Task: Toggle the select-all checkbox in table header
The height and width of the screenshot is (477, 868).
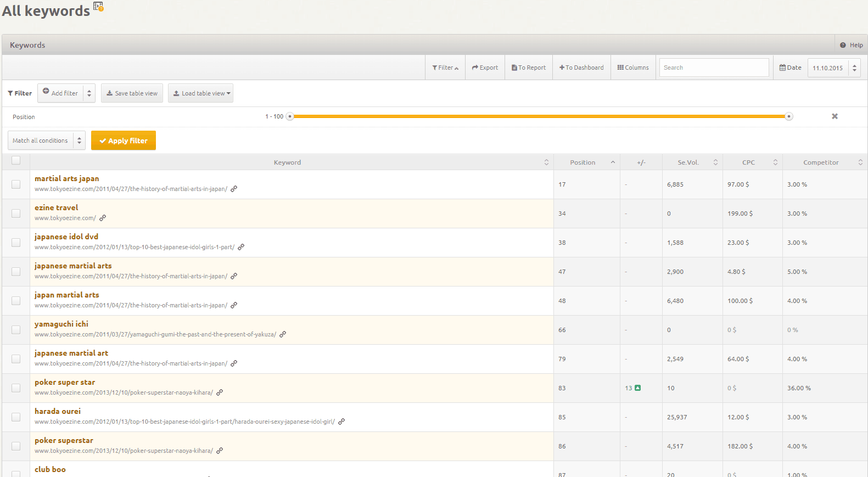Action: [16, 160]
